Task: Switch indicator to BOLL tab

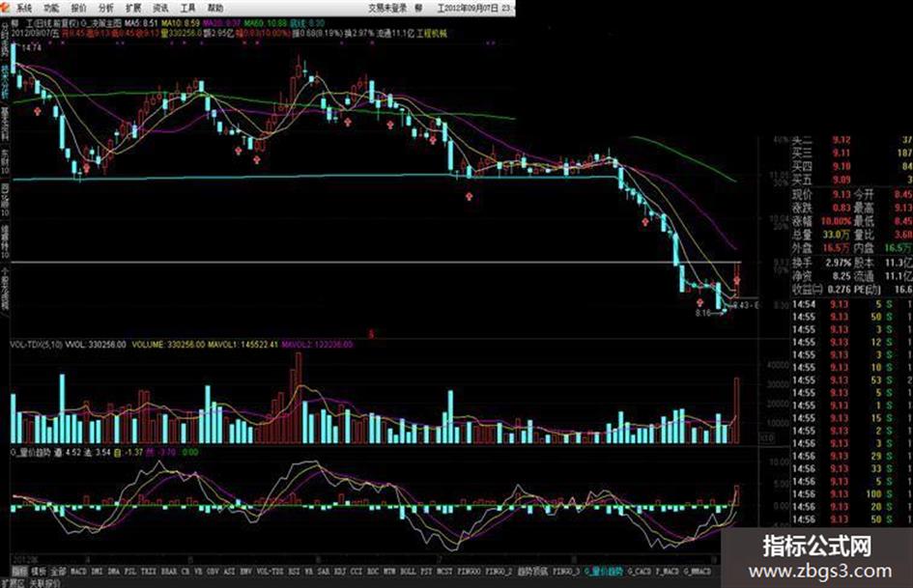Action: tap(408, 572)
